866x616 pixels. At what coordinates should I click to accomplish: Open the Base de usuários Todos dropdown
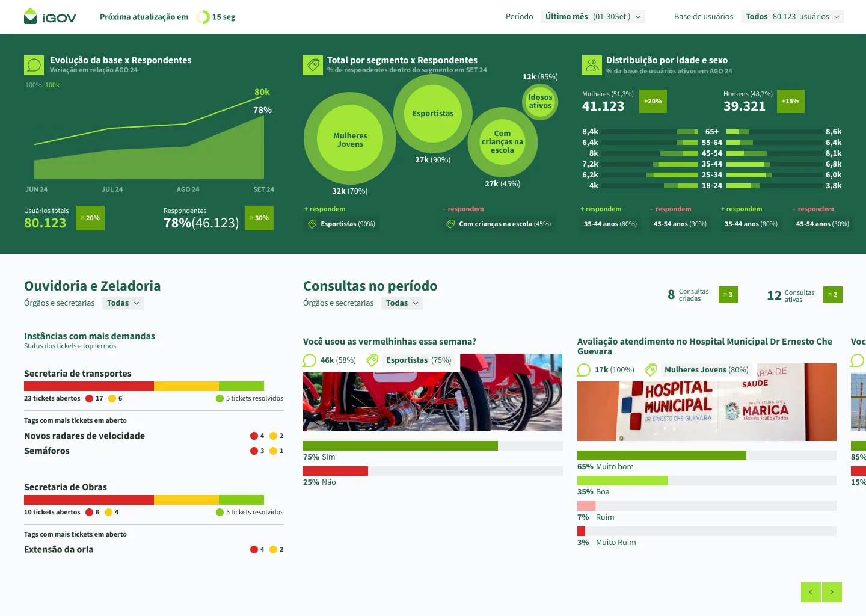[x=792, y=17]
